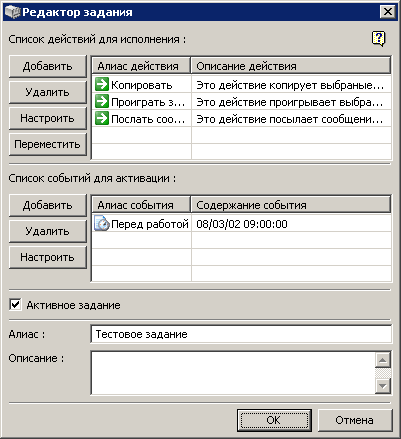Viewport: 401px width, 439px height.
Task: Click the help question mark icon
Action: point(378,39)
